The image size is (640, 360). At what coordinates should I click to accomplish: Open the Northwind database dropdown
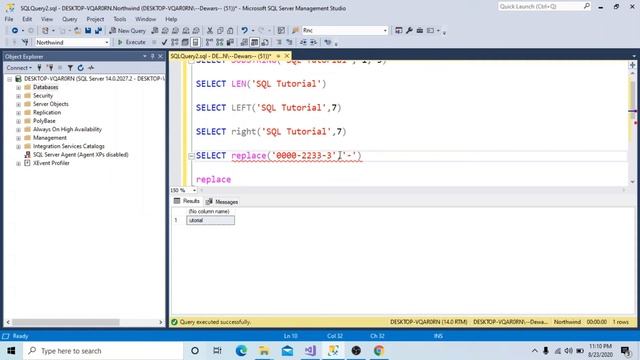pyautogui.click(x=107, y=42)
